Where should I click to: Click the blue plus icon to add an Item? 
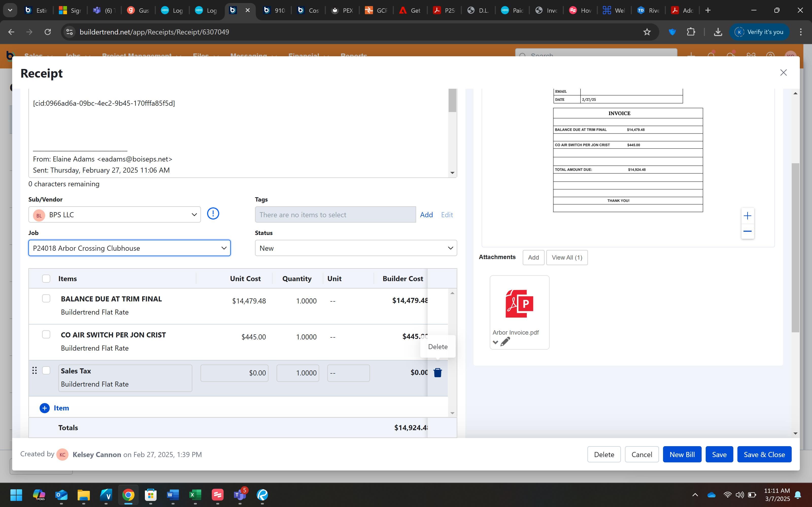point(44,408)
